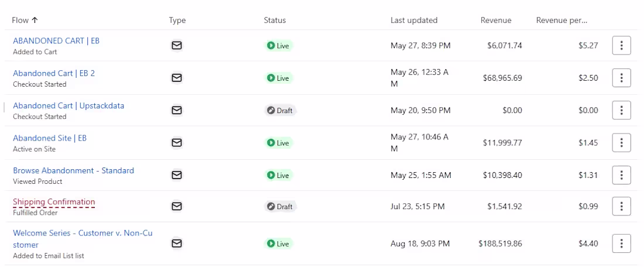Click the Type column header
The width and height of the screenshot is (644, 267).
point(177,20)
